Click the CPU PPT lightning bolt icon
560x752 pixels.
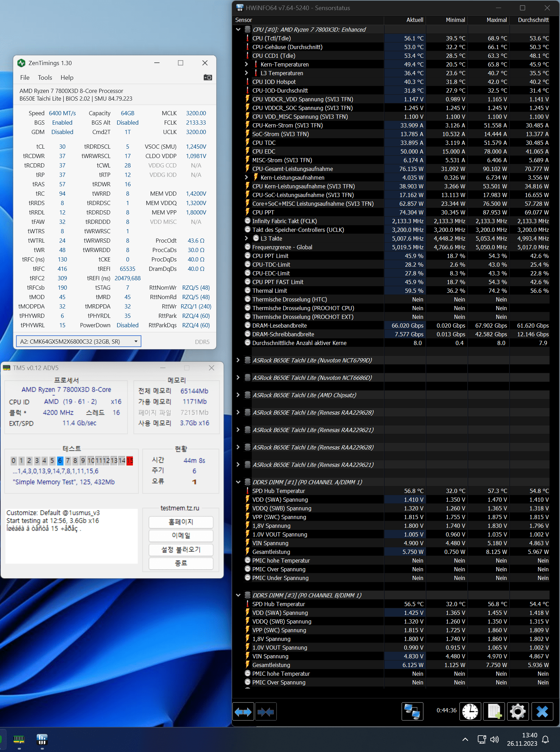pyautogui.click(x=248, y=212)
